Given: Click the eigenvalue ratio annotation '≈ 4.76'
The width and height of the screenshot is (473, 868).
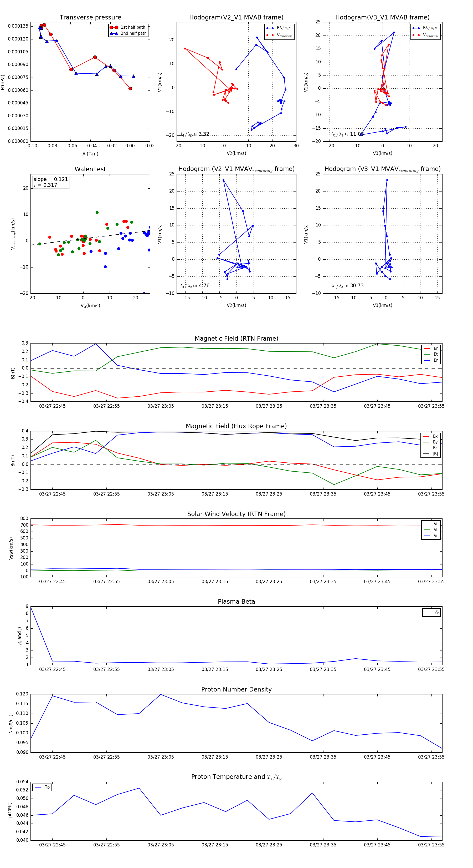Looking at the screenshot, I should point(194,286).
